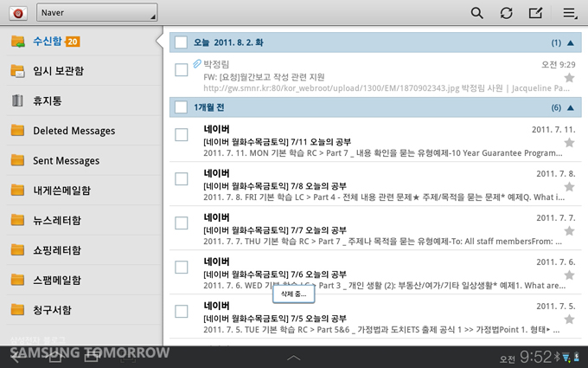The image size is (588, 368).
Task: Tap battery status icon in system bar
Action: (577, 357)
